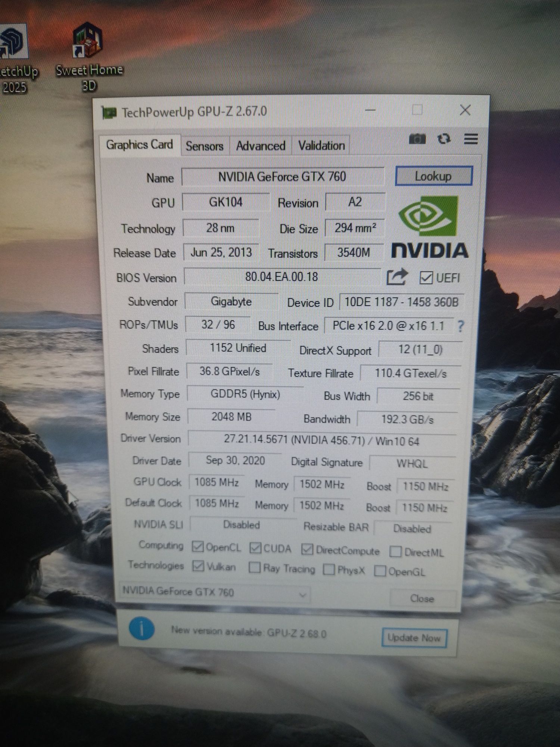Click the Shaders value 1152 Unified
The image size is (560, 747).
coord(238,348)
